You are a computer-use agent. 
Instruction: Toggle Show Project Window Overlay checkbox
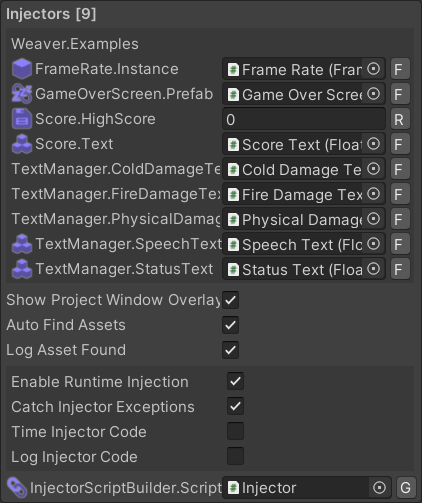point(230,300)
